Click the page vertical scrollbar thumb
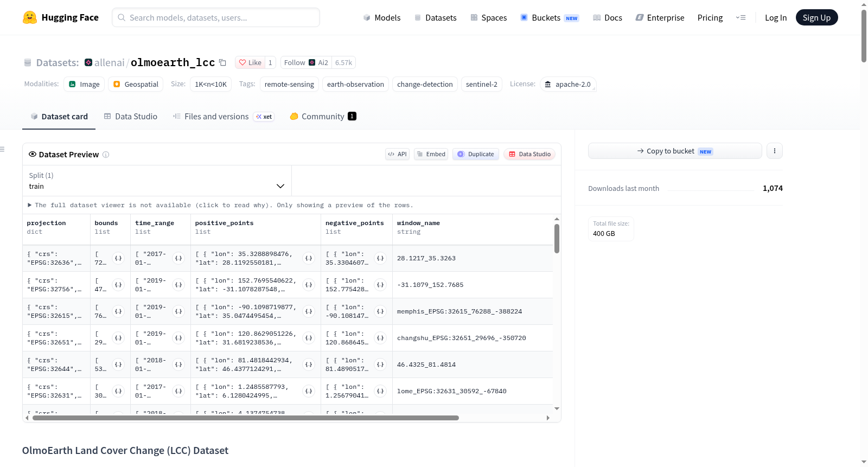Screen dimensions: 868x467 click(x=864, y=35)
